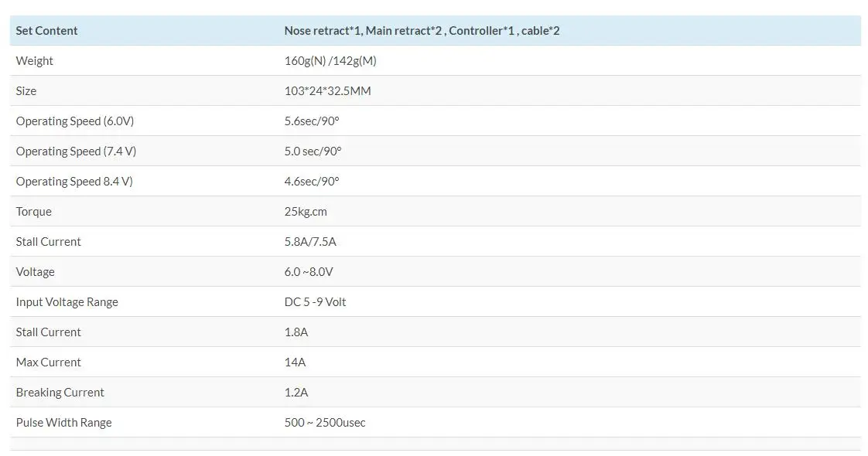Click the Size row label

pyautogui.click(x=26, y=91)
